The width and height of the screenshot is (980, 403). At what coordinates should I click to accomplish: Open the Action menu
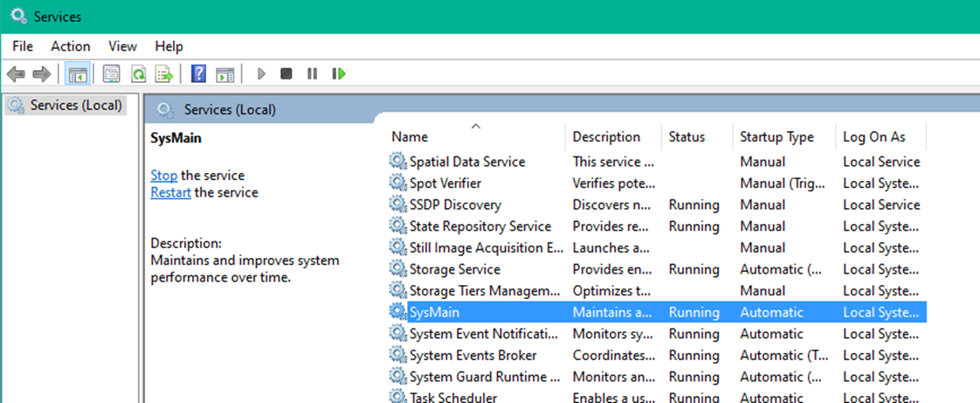pos(70,46)
